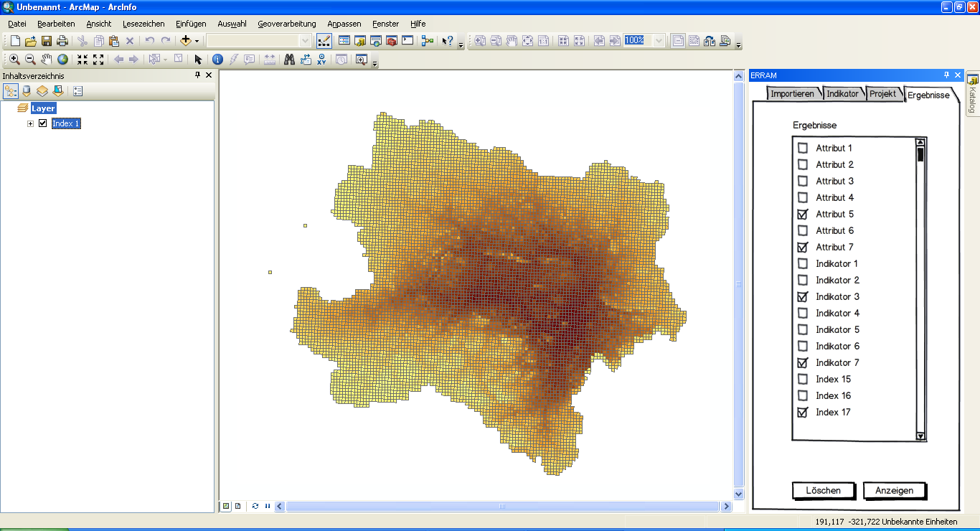The height and width of the screenshot is (531, 980).
Task: Open the Python window
Action: 407,41
